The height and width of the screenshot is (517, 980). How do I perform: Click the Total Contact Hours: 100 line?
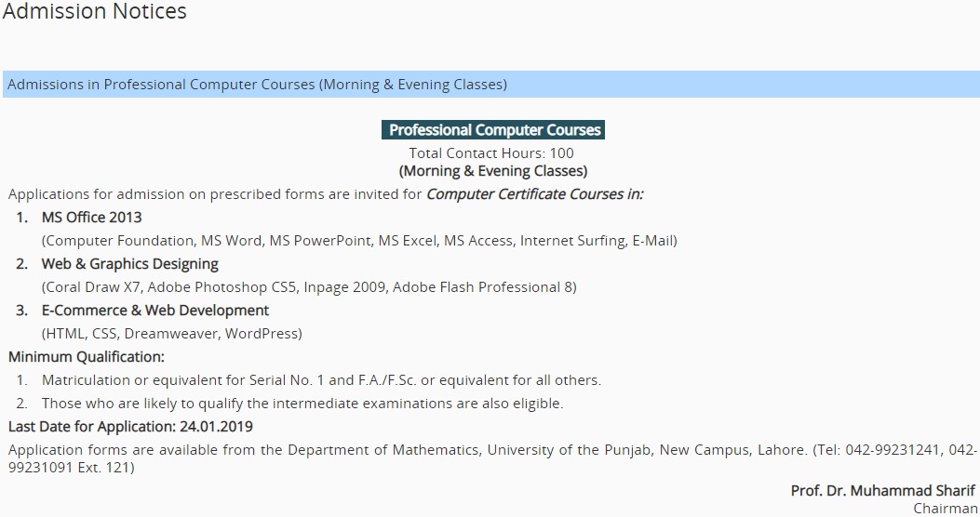491,153
